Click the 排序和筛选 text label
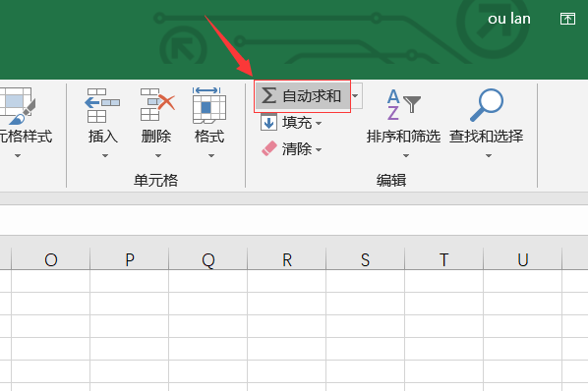 pyautogui.click(x=403, y=136)
